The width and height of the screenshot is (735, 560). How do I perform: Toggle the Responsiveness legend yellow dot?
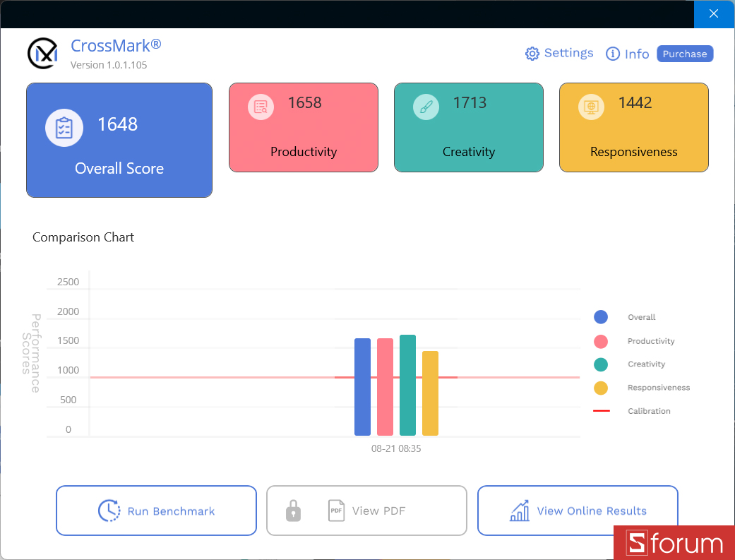(x=600, y=388)
